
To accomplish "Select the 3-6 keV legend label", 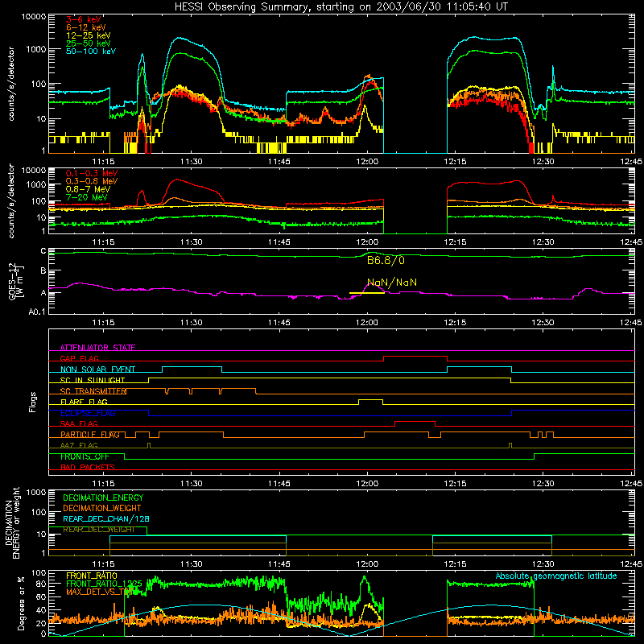I will (x=84, y=19).
